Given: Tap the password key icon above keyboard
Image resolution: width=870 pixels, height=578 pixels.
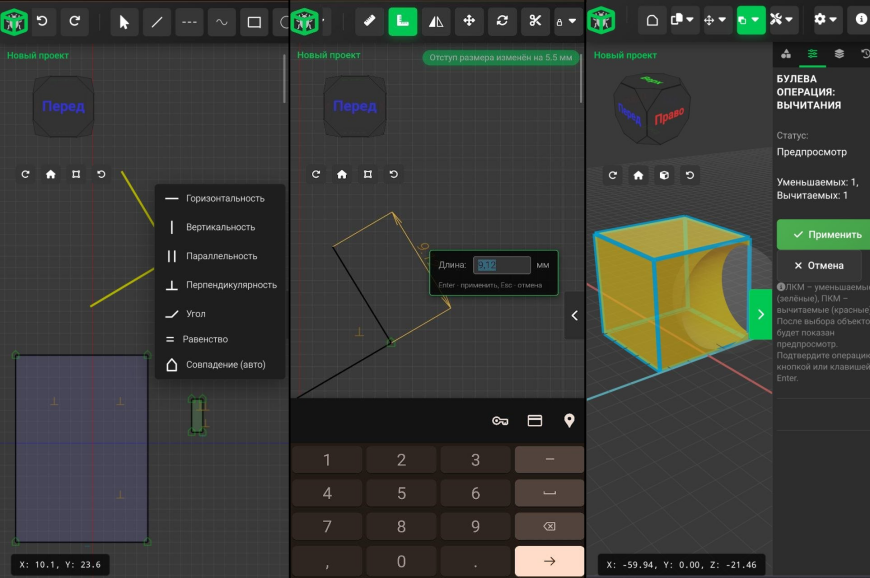Looking at the screenshot, I should click(500, 421).
